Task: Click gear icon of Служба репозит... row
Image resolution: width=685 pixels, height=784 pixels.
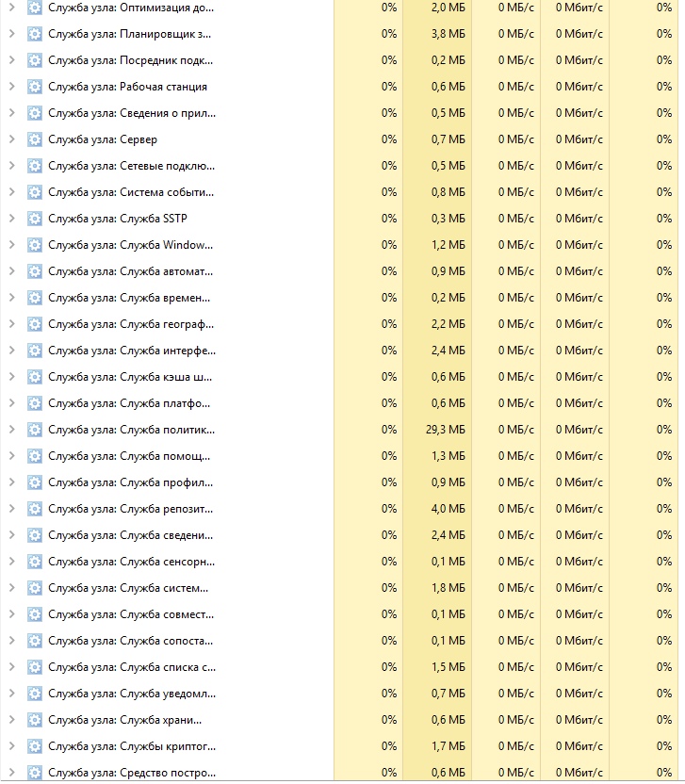Action: 35,509
